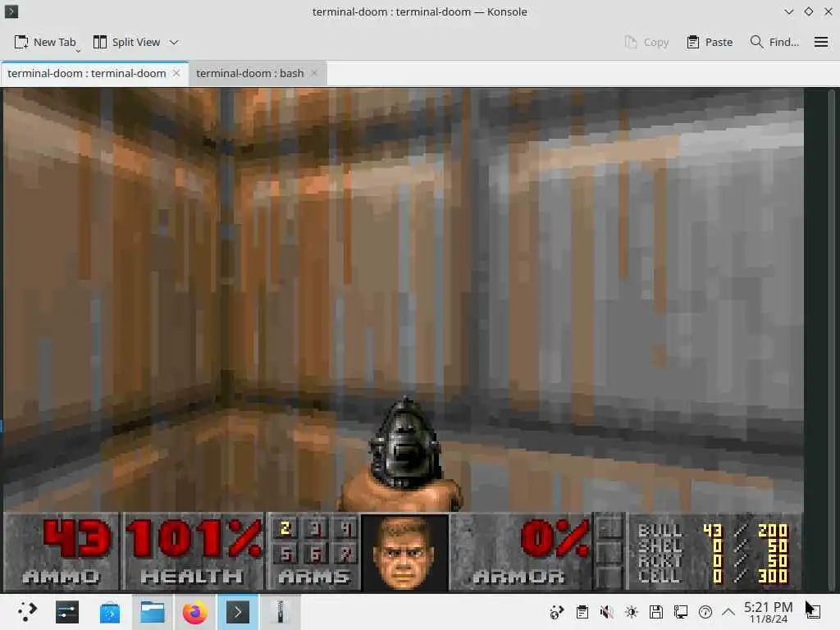
Task: Click the muted volume tray icon
Action: 606,612
